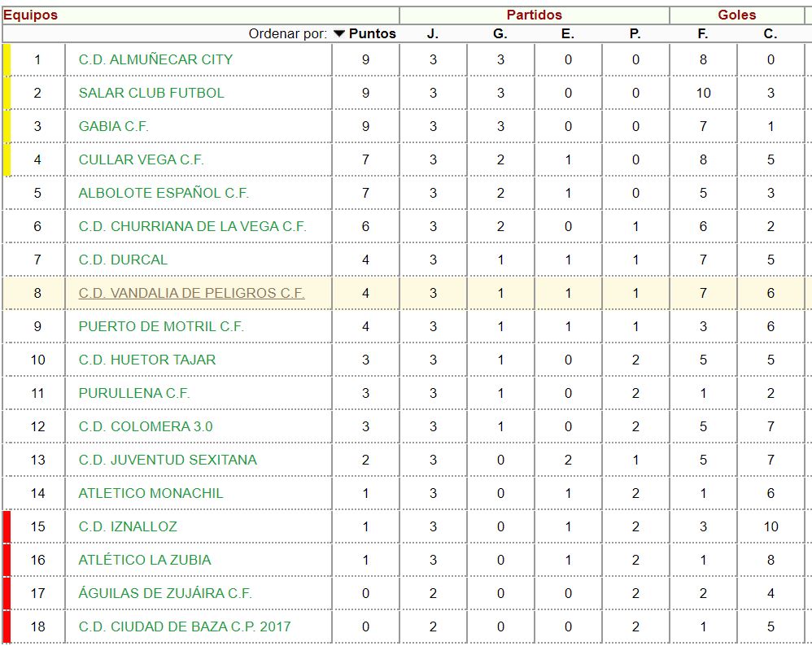The height and width of the screenshot is (646, 812).
Task: Sort by P. losses column header
Action: [635, 33]
